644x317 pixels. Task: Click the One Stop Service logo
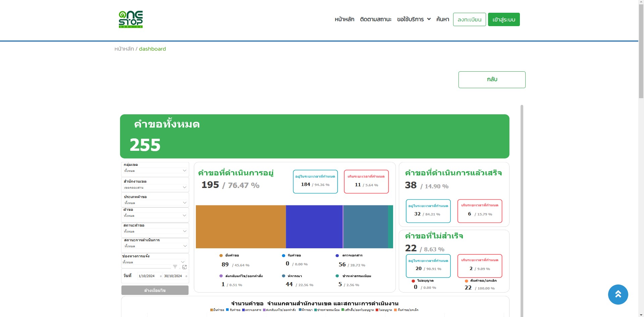tap(131, 19)
